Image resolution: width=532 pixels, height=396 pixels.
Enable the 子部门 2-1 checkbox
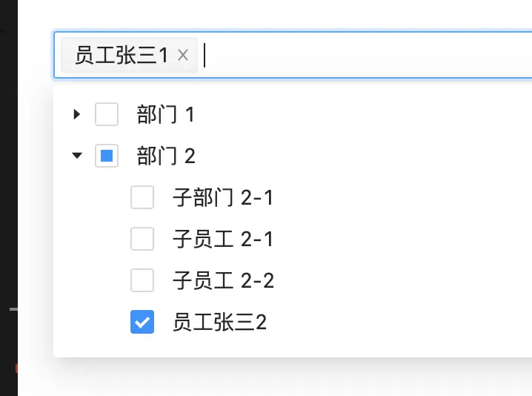(142, 197)
